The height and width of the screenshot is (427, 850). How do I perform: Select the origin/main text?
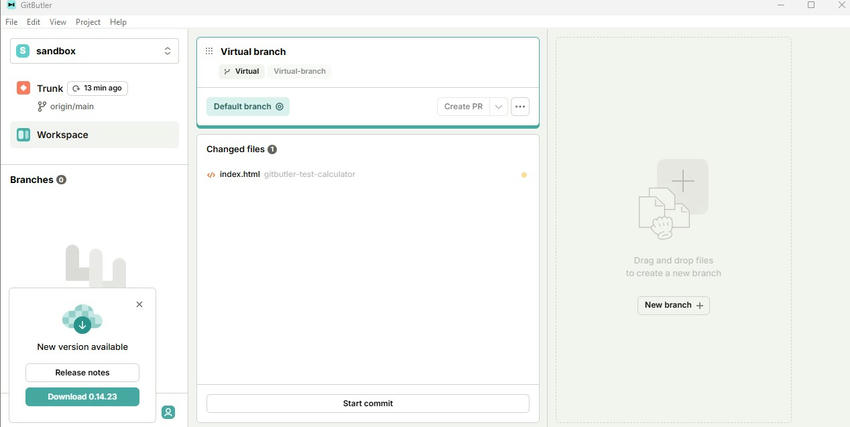point(72,107)
